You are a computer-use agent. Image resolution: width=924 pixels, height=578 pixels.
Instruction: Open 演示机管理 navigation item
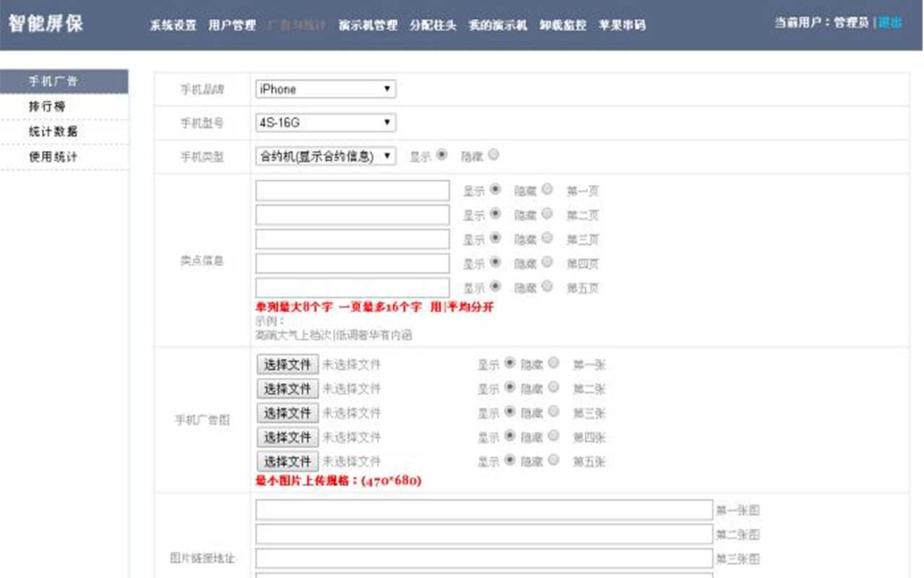368,25
